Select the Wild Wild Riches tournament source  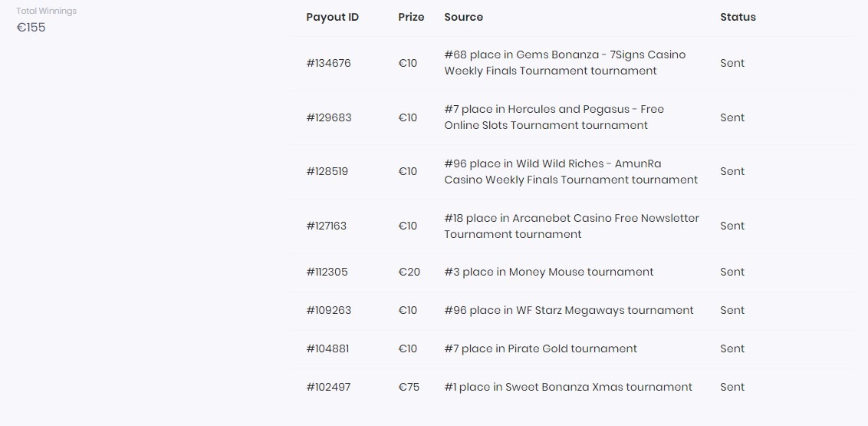[x=570, y=171]
